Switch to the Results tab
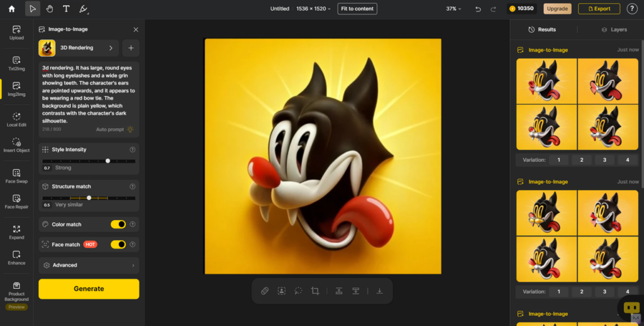The image size is (644, 326). coord(542,30)
